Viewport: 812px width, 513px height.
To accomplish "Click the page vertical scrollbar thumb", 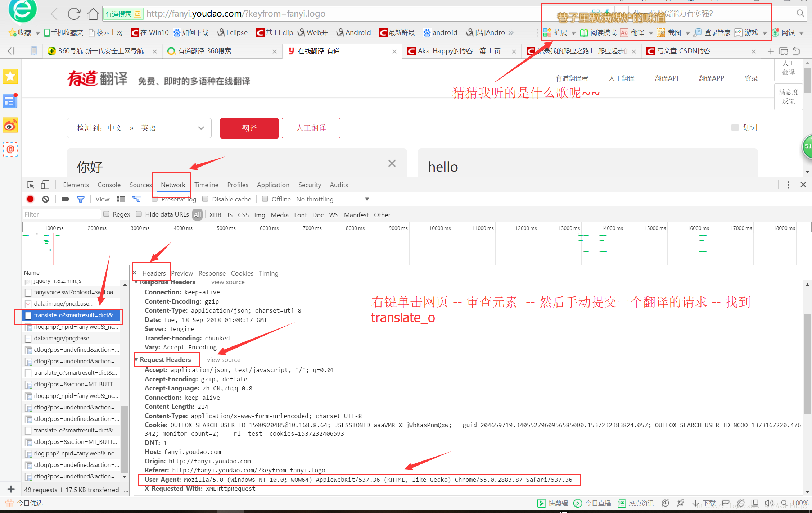I will [x=807, y=80].
